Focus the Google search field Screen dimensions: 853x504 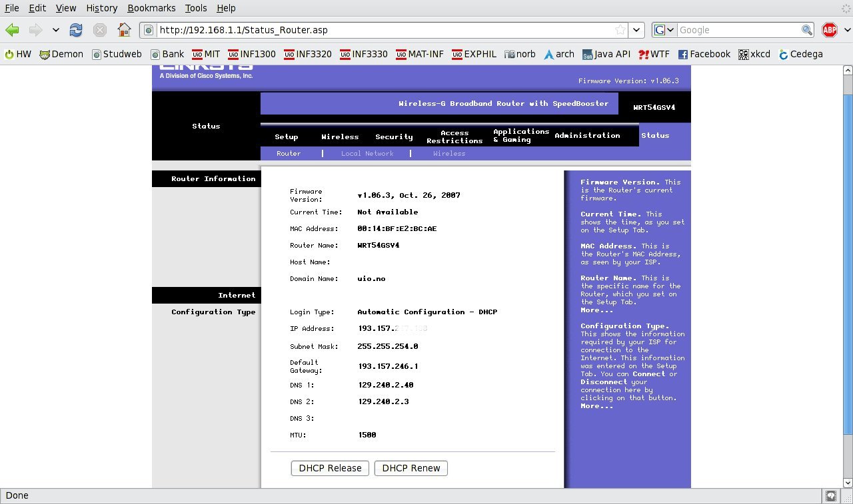[x=738, y=30]
